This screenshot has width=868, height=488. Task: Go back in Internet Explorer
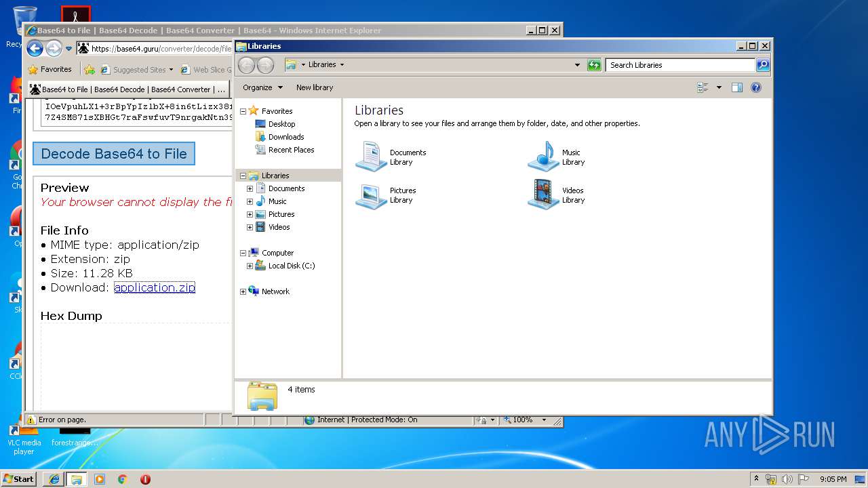[35, 48]
